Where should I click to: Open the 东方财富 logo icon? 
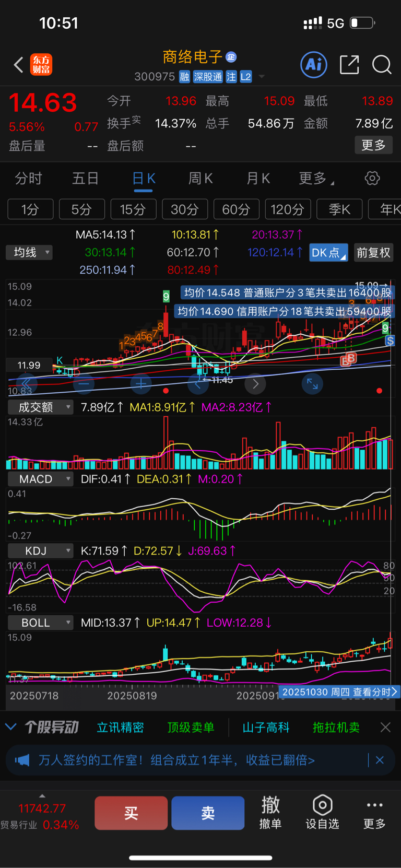[41, 65]
